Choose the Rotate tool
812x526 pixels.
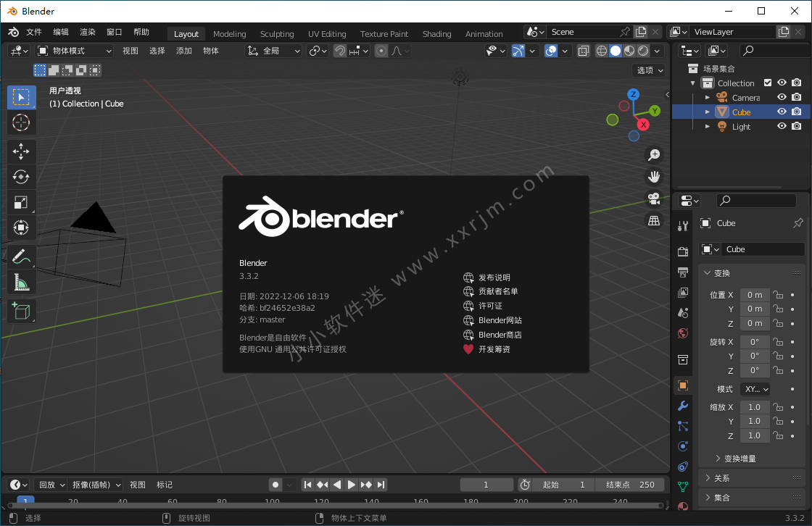point(21,177)
